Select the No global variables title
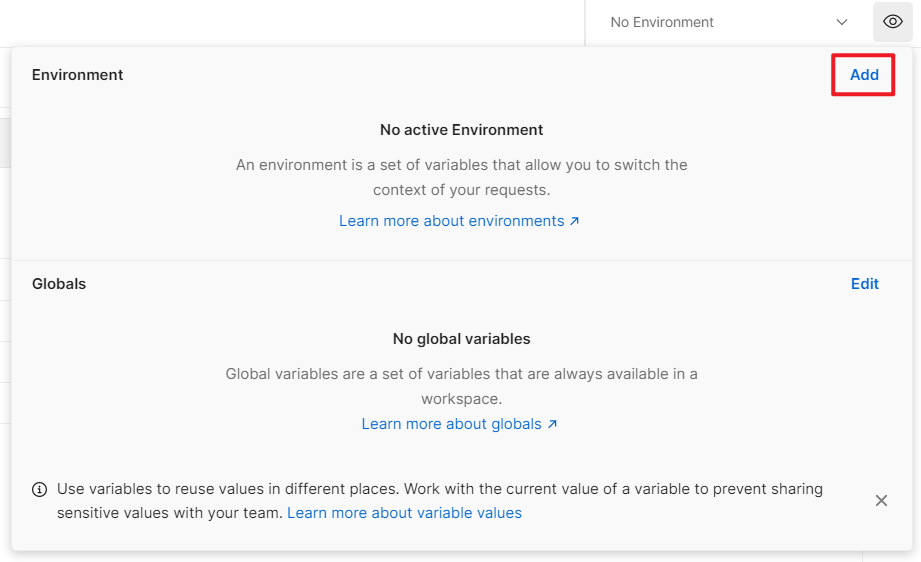 [461, 339]
